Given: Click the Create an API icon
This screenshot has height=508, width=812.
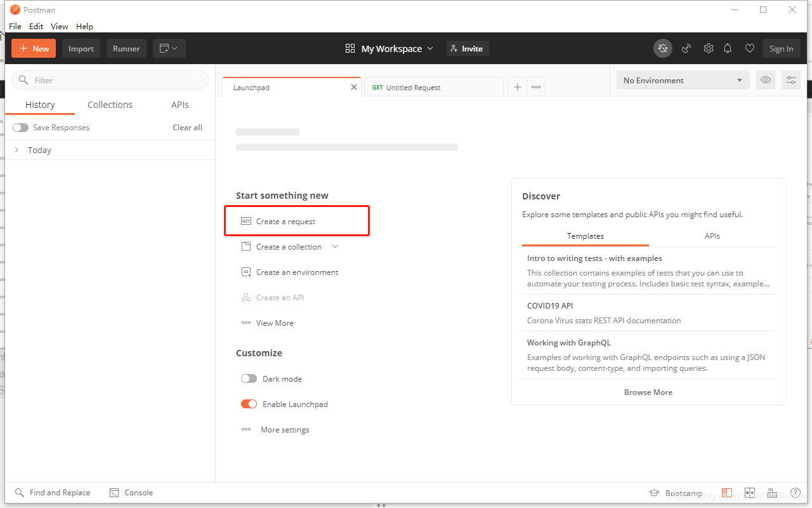Looking at the screenshot, I should pyautogui.click(x=246, y=297).
